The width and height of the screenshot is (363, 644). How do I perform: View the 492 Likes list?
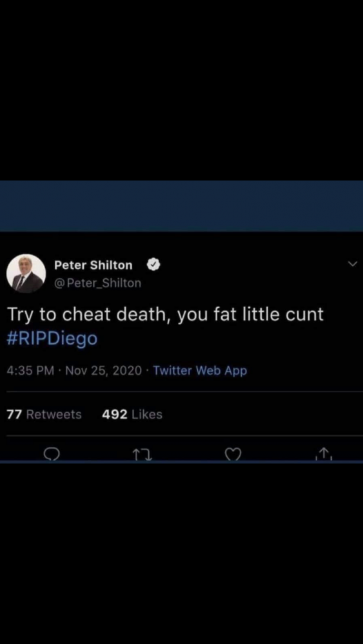click(x=132, y=414)
